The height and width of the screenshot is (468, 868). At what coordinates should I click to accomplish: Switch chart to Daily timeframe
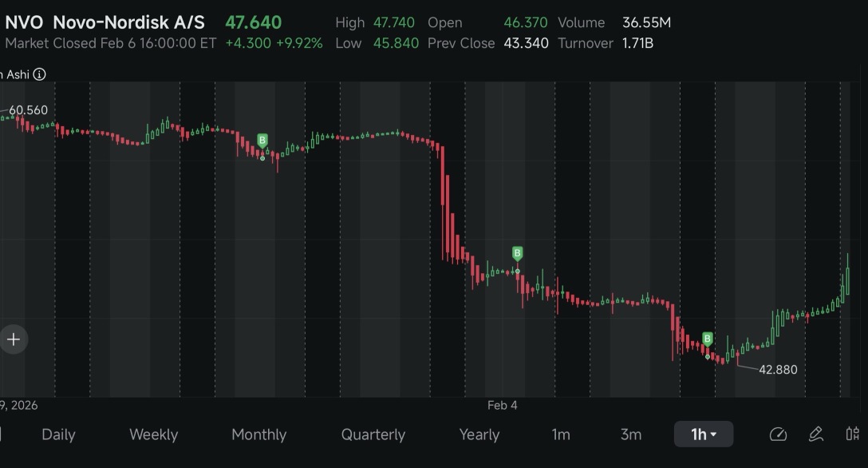[59, 434]
